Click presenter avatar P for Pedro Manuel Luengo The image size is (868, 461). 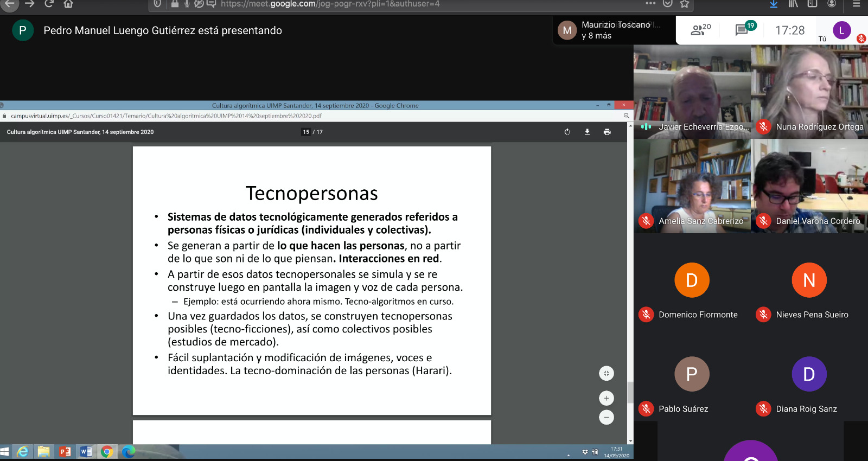(x=23, y=30)
